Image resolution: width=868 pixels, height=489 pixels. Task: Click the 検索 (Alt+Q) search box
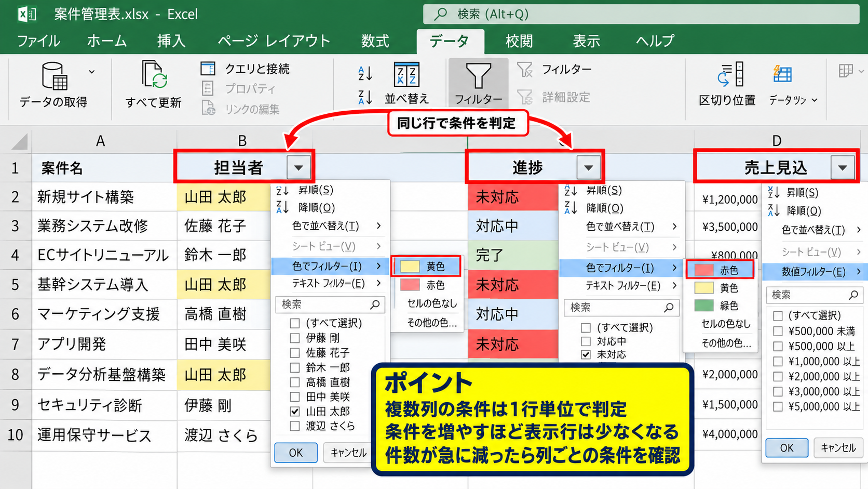pos(641,14)
